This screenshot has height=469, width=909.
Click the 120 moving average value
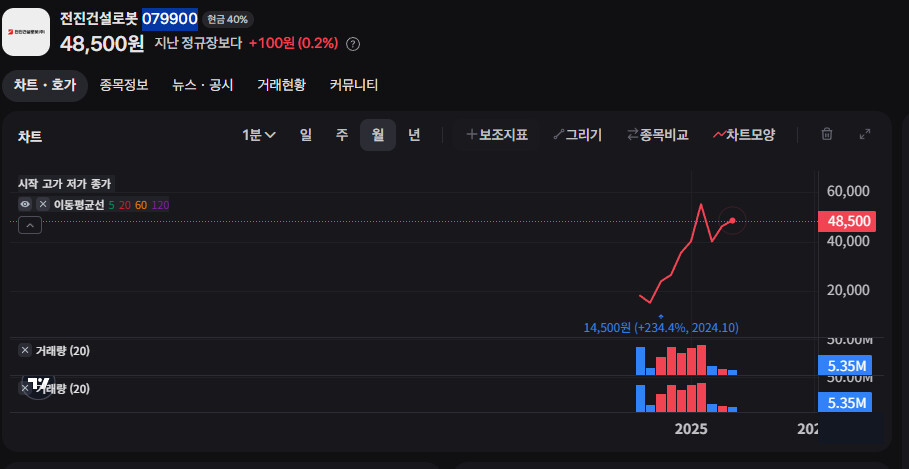pos(161,205)
